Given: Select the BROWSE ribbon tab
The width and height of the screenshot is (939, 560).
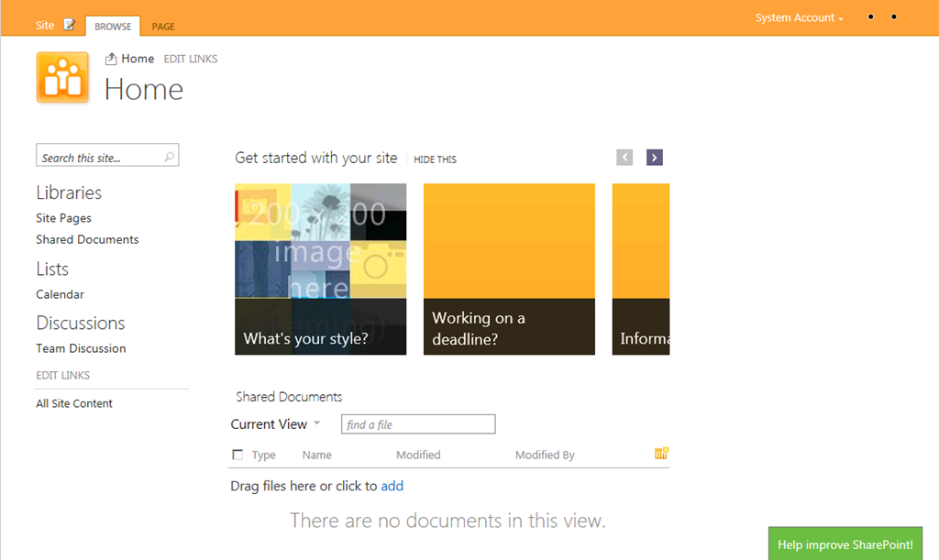Looking at the screenshot, I should coord(113,27).
